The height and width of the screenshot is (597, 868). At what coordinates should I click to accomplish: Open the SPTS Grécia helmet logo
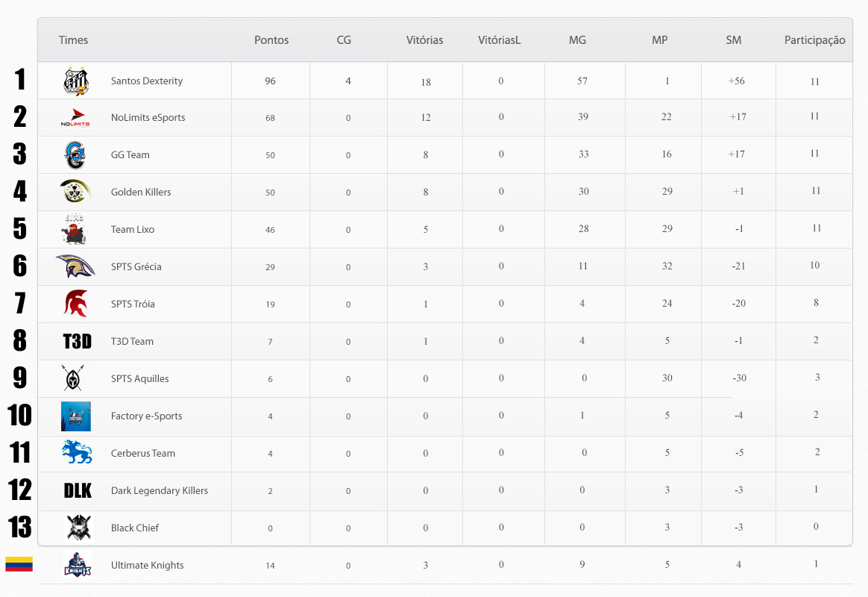tap(76, 266)
